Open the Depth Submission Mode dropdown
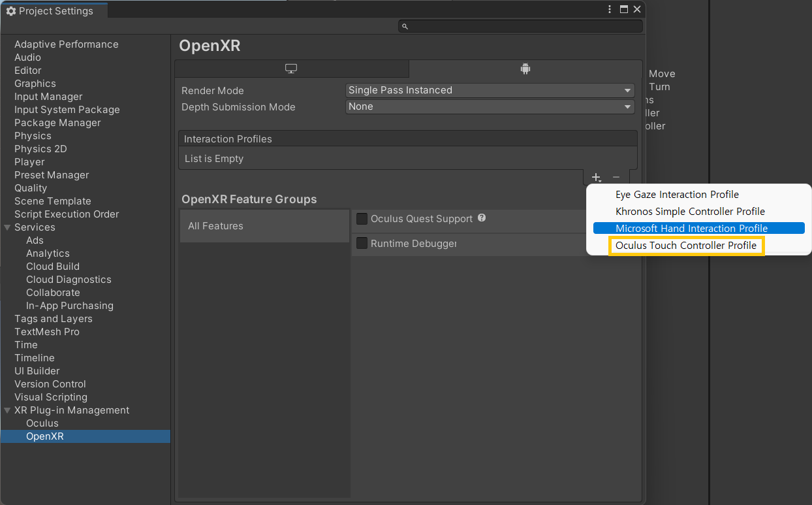Screen dimensions: 812x505 (490, 106)
